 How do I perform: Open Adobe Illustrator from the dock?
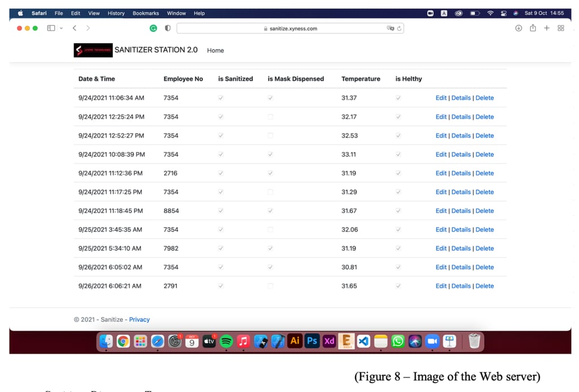[x=295, y=341]
